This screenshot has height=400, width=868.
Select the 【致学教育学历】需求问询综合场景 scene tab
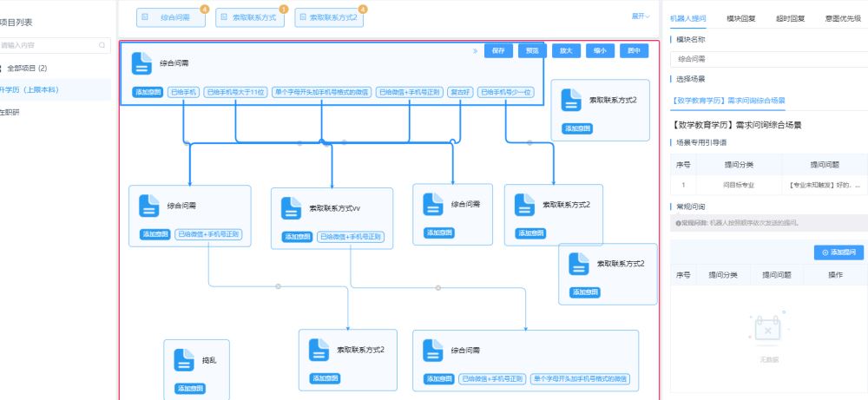point(729,101)
